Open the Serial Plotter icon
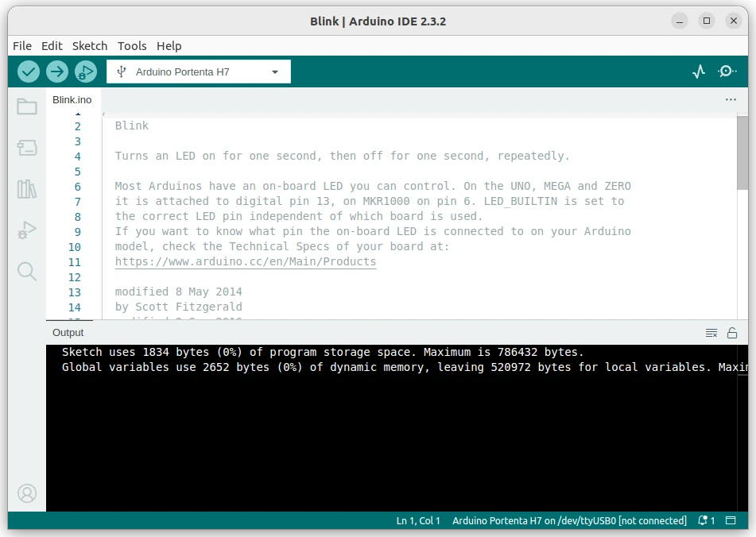756x537 pixels. point(699,71)
